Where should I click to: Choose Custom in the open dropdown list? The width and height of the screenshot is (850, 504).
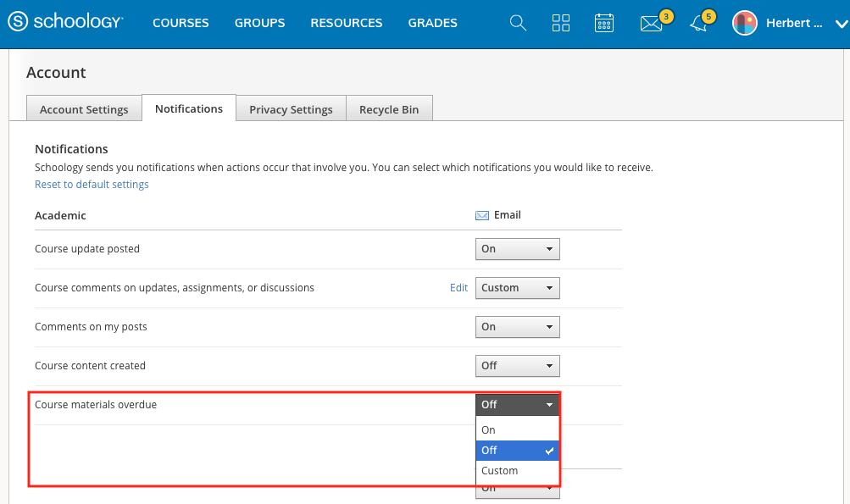(499, 471)
